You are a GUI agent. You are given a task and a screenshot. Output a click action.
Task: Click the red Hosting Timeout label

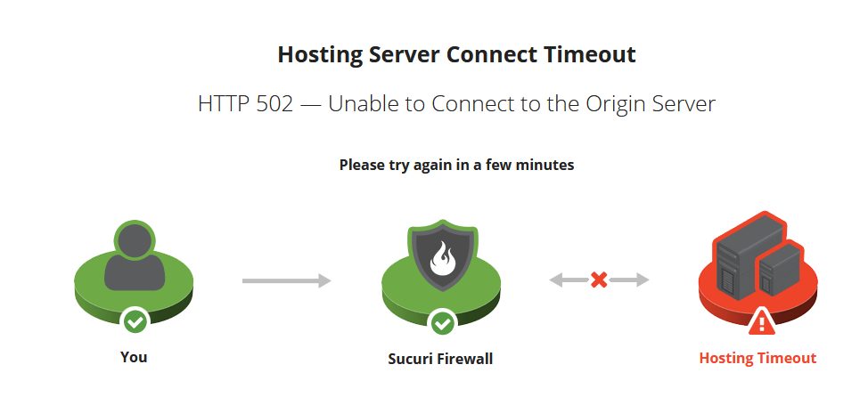pyautogui.click(x=757, y=359)
